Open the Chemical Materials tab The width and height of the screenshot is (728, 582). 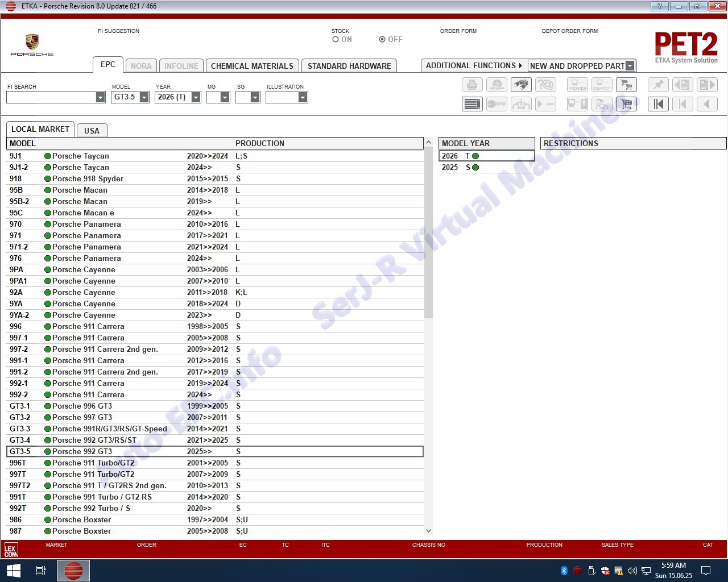click(252, 66)
